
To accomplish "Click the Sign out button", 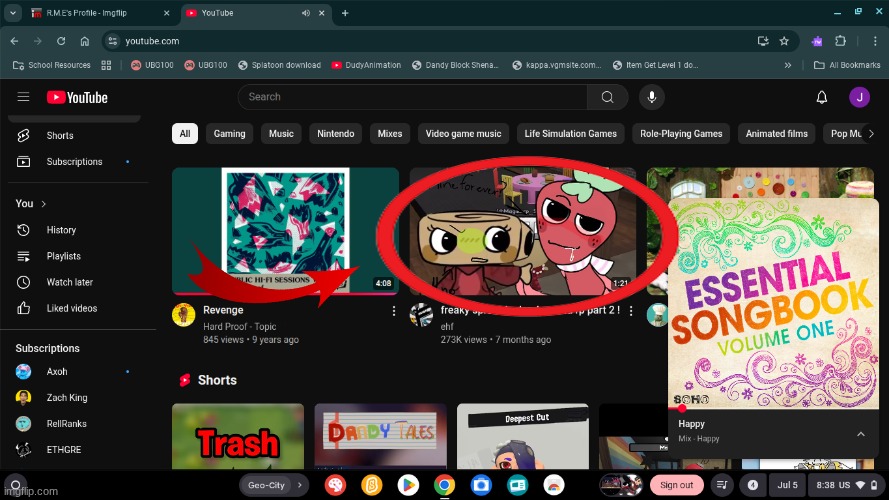I will click(676, 485).
